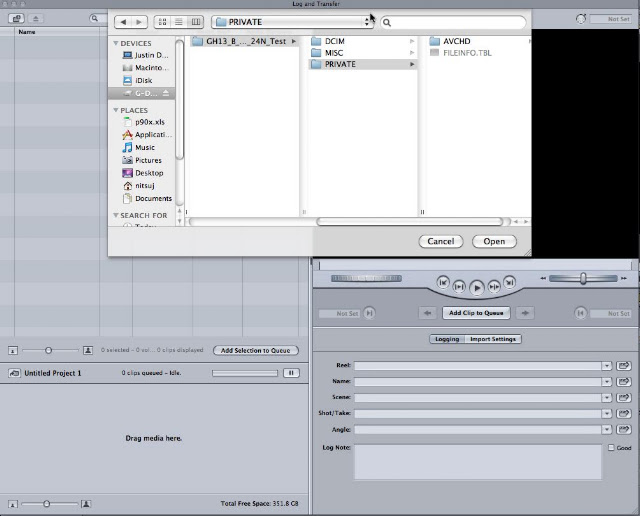Open the Shot/Take field dropdown

[x=607, y=414]
